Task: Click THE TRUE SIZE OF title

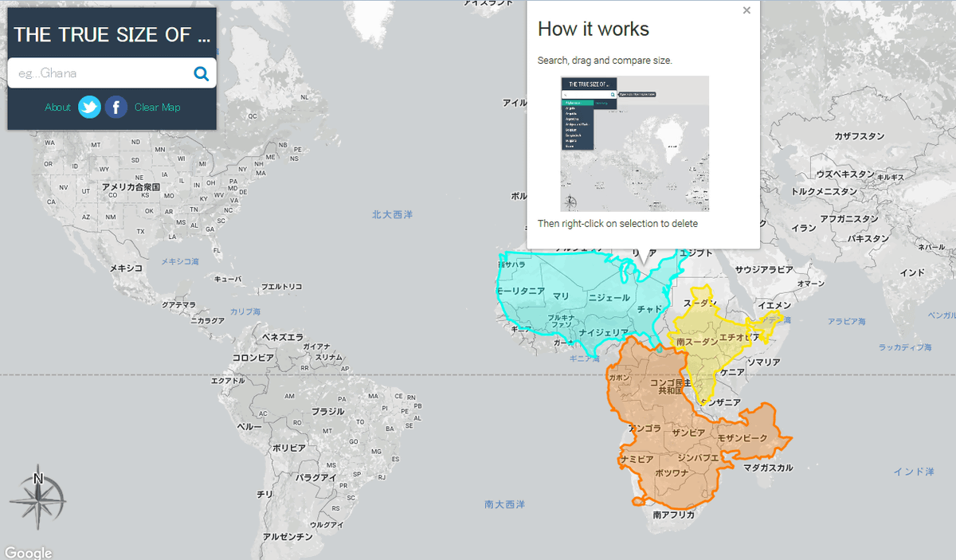Action: (x=112, y=34)
